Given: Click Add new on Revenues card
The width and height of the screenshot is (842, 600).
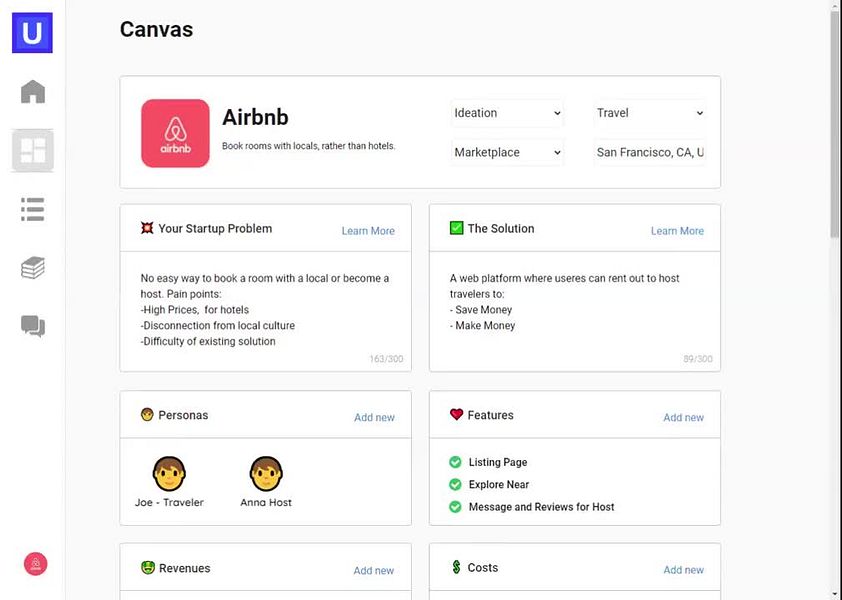Looking at the screenshot, I should [x=374, y=570].
